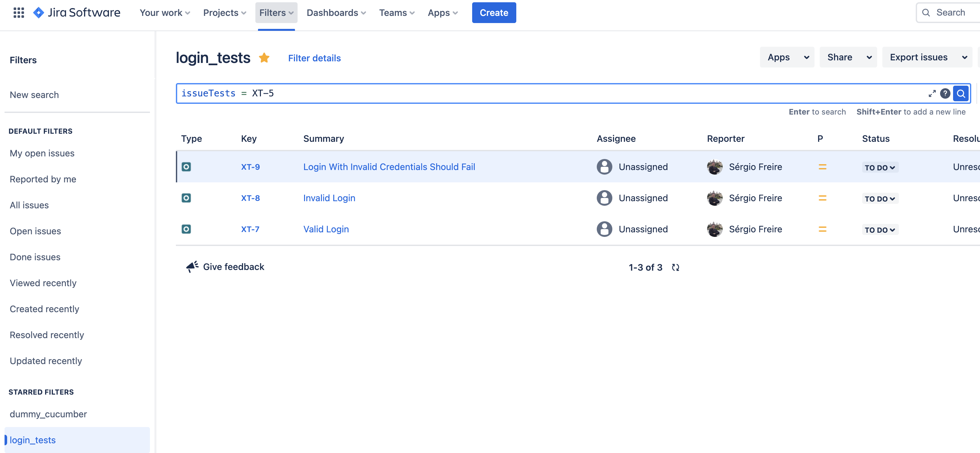Select All issues filter
980x453 pixels.
29,205
